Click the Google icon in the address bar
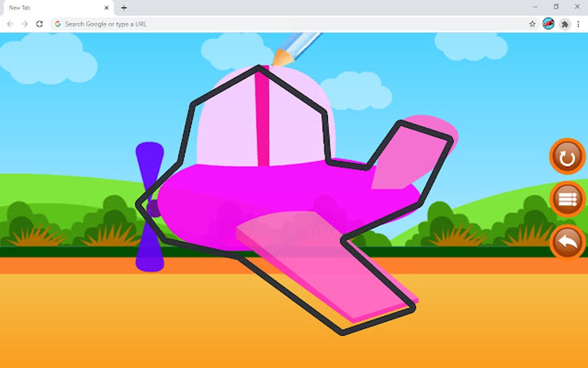The width and height of the screenshot is (588, 368). (58, 24)
